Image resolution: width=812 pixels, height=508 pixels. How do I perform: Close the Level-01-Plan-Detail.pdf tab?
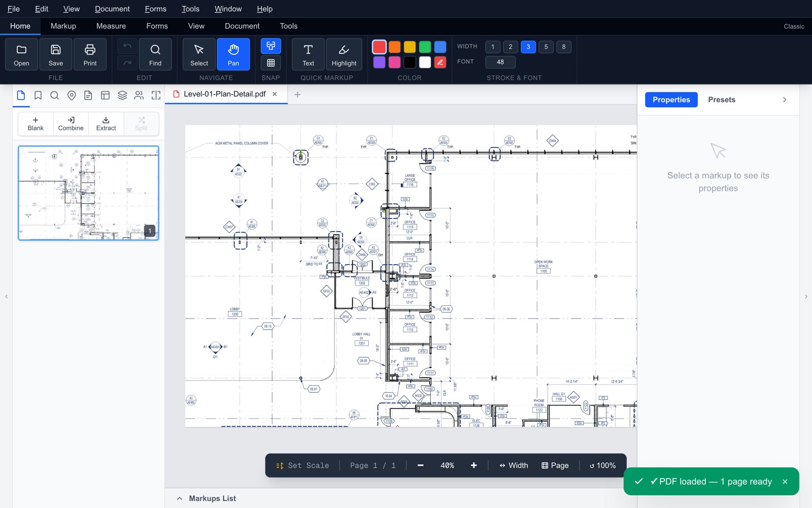tap(275, 94)
